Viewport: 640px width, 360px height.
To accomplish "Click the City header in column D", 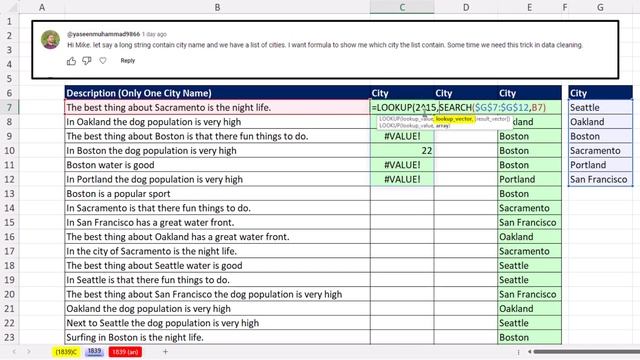I will [466, 93].
